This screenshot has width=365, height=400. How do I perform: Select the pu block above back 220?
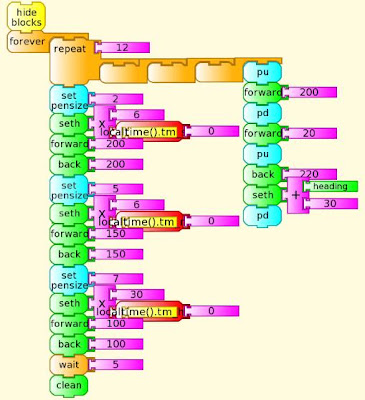click(263, 154)
